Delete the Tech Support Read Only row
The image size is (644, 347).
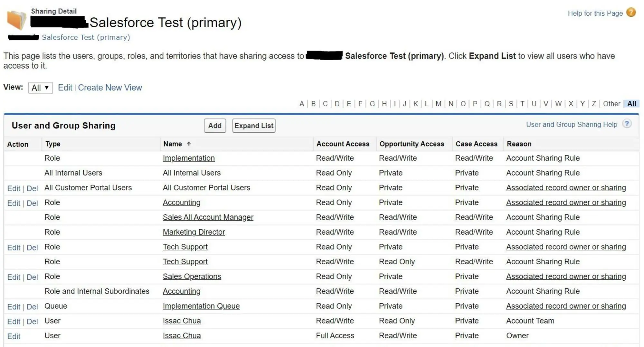[32, 248]
